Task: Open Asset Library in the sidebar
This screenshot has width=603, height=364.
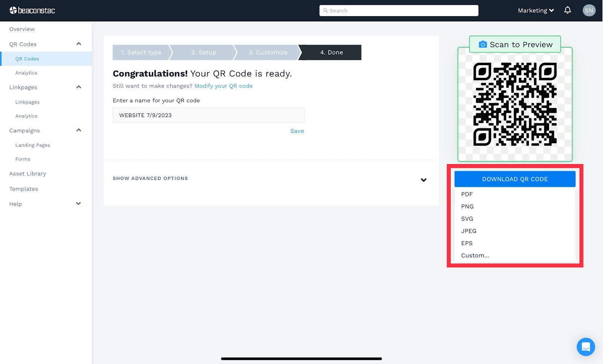Action: [28, 174]
